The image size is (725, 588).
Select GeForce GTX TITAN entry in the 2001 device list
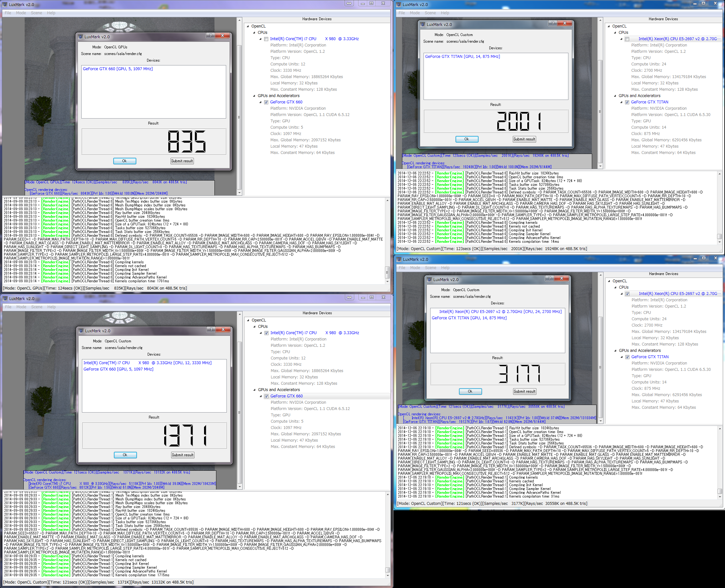(x=462, y=57)
